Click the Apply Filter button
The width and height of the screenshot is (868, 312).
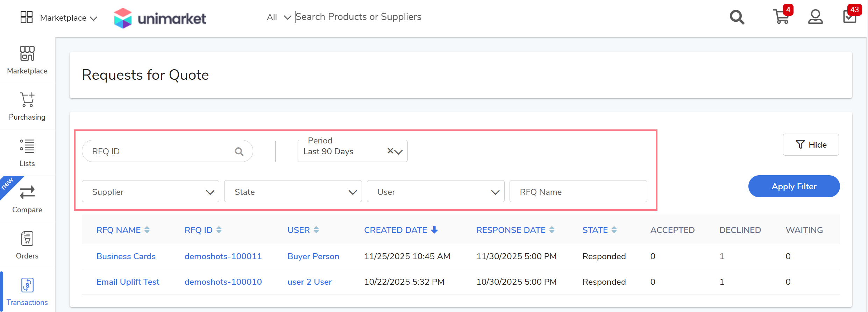point(794,186)
